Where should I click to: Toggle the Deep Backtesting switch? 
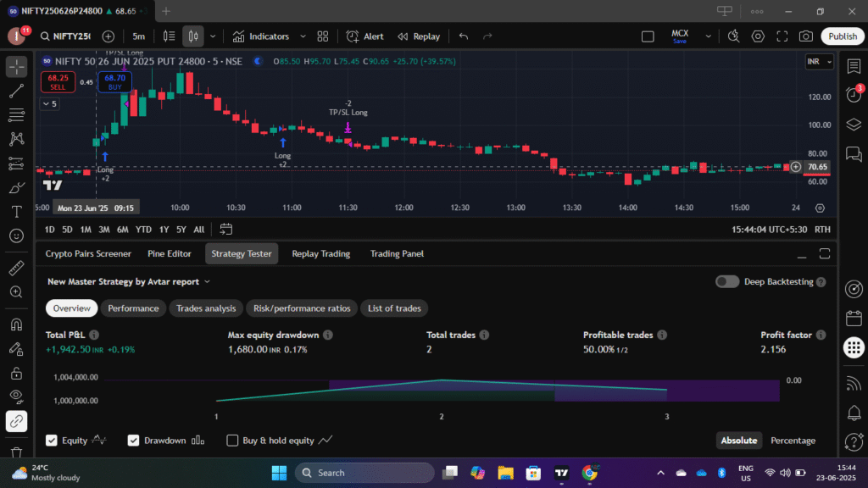click(x=726, y=281)
